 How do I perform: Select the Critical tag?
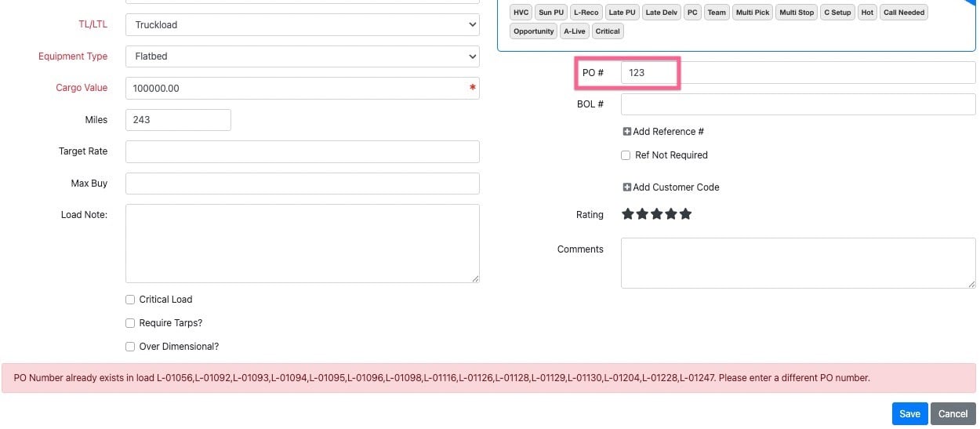click(608, 31)
